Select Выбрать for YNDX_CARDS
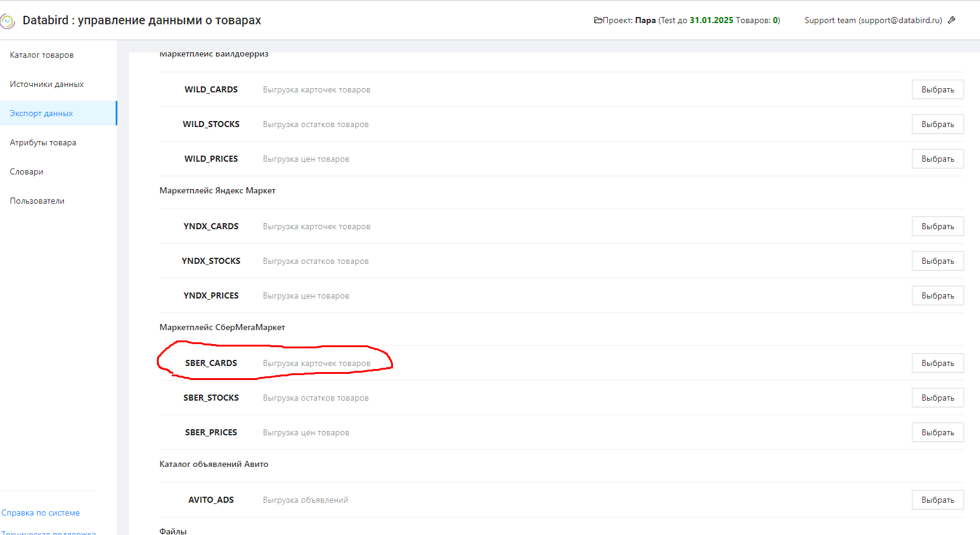 pos(937,226)
